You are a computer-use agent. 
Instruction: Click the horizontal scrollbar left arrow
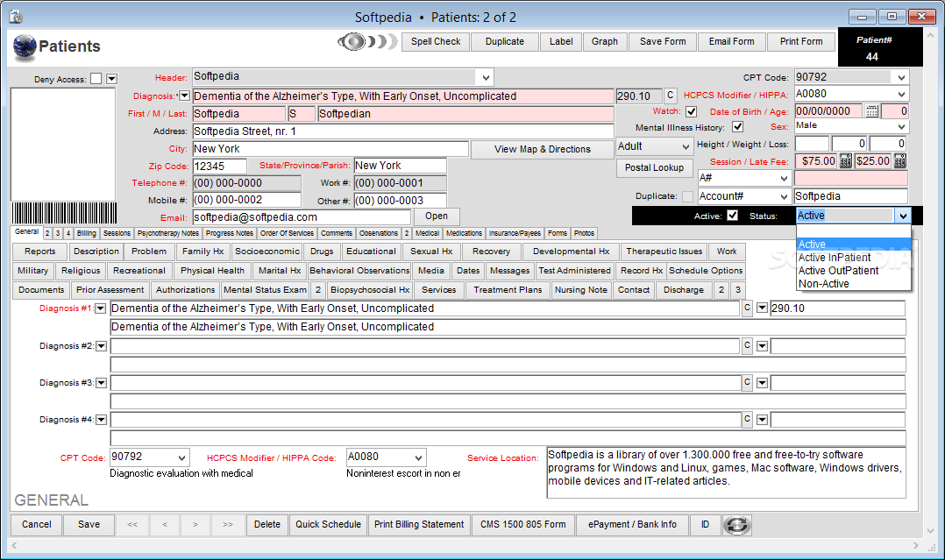[14, 545]
